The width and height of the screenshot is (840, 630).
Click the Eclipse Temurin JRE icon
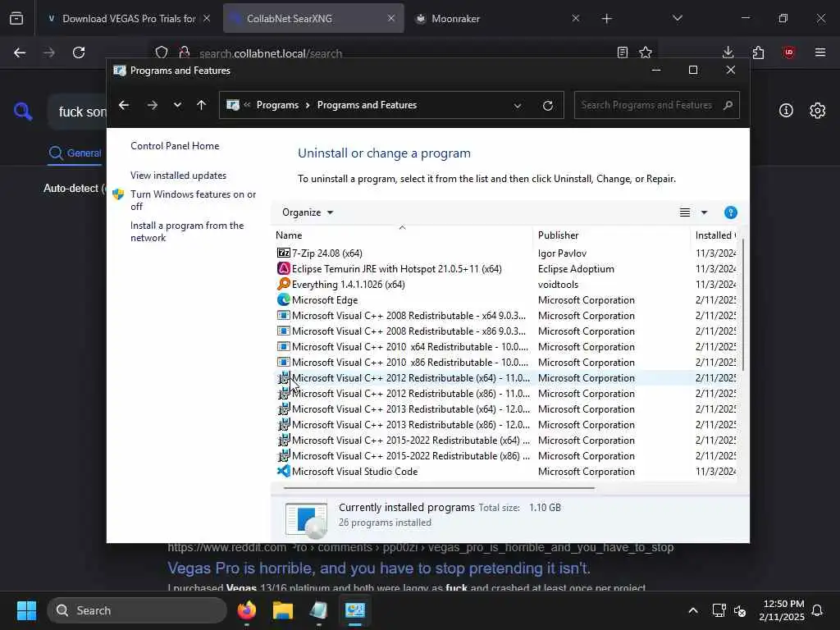tap(283, 268)
